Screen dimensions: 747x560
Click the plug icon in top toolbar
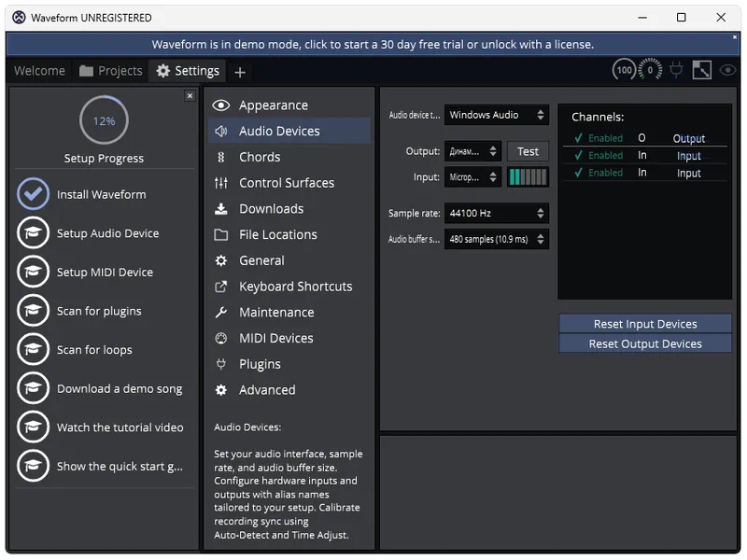coord(676,71)
